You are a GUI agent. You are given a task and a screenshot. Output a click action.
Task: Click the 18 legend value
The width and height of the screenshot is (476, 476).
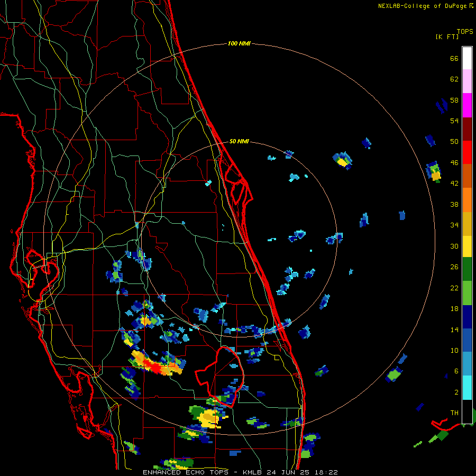[454, 309]
